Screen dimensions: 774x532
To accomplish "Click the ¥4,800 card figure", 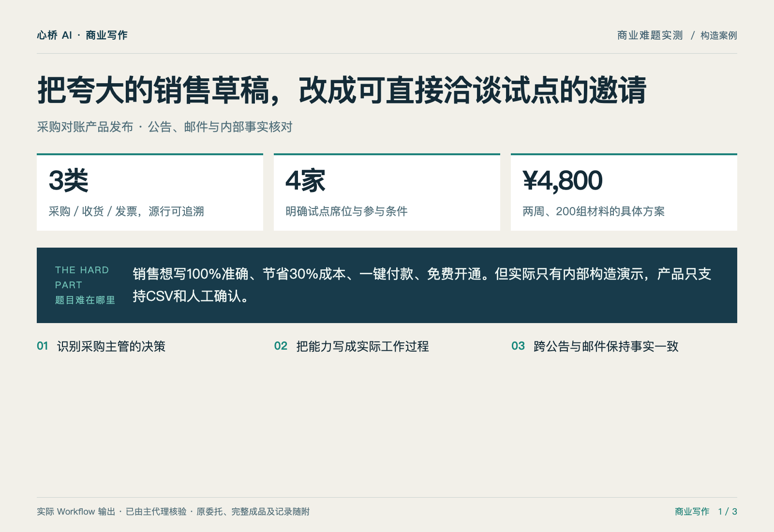I will 562,180.
